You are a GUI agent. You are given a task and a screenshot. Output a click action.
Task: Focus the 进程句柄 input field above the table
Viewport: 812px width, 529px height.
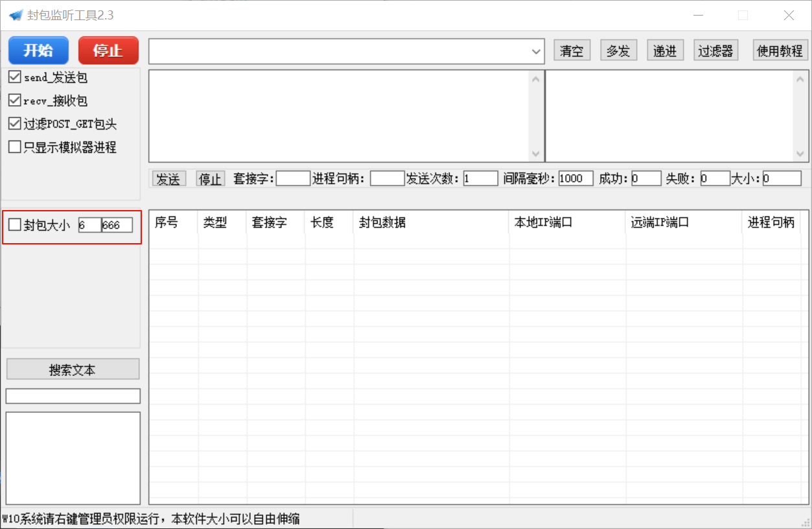(388, 178)
